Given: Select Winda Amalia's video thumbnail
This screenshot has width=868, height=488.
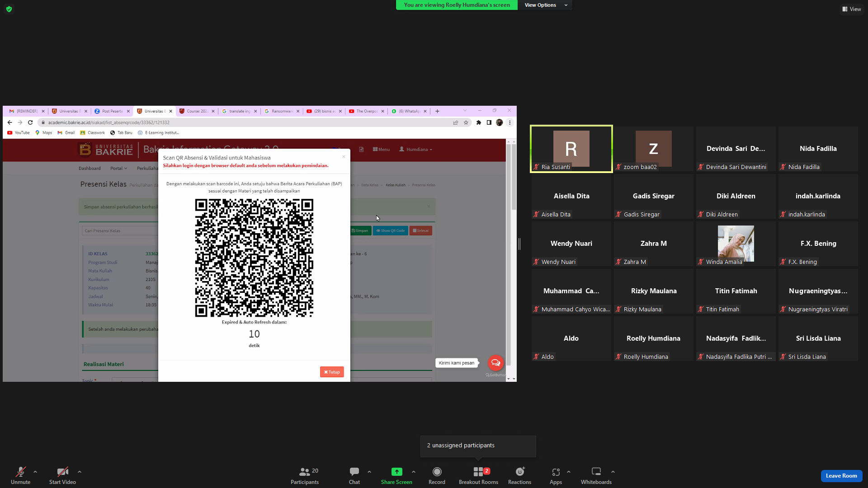Looking at the screenshot, I should (736, 244).
